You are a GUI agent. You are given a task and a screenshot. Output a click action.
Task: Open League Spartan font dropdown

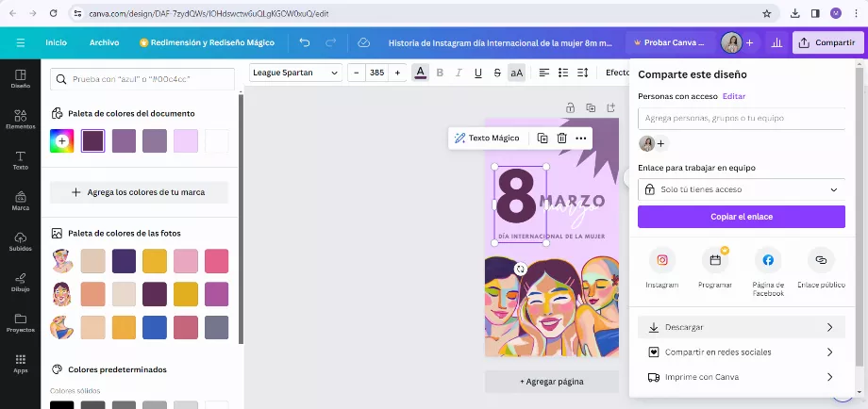click(295, 73)
